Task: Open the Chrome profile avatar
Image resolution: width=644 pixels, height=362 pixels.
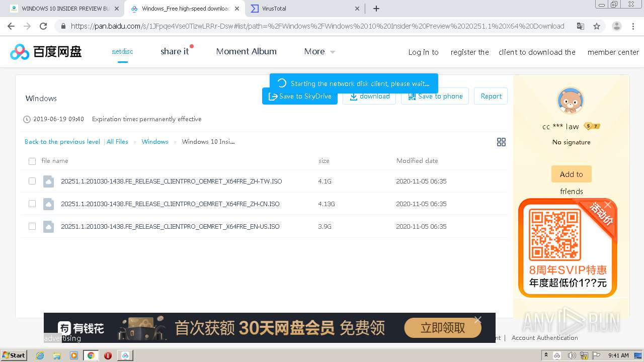Action: (616, 26)
